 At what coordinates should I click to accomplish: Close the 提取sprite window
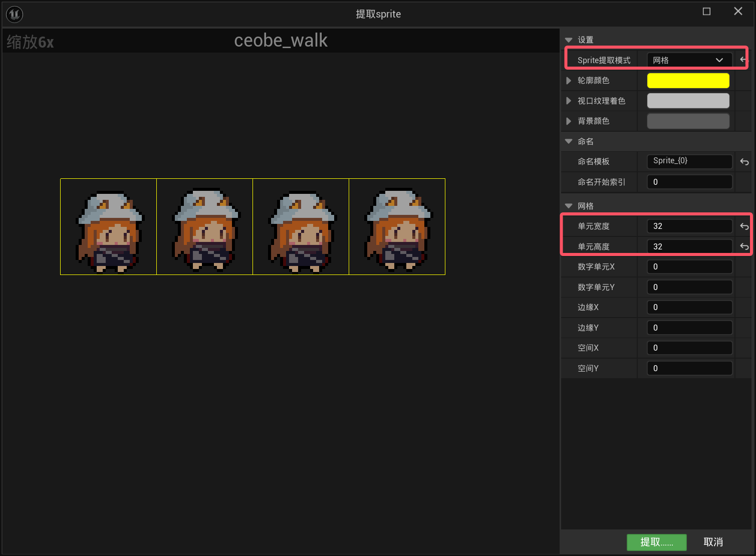point(738,11)
